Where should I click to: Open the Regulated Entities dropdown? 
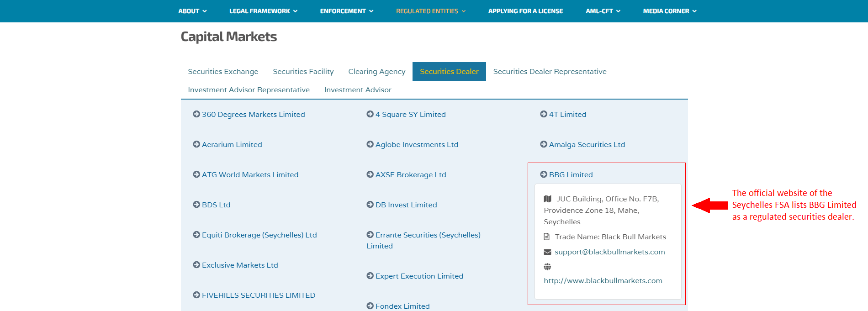[x=430, y=11]
